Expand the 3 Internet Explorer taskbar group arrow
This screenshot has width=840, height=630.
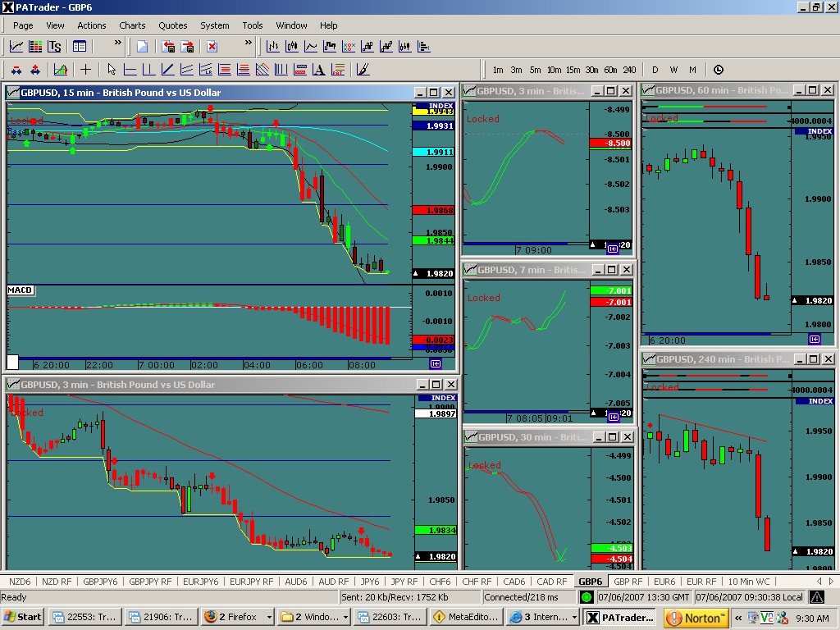coord(574,617)
